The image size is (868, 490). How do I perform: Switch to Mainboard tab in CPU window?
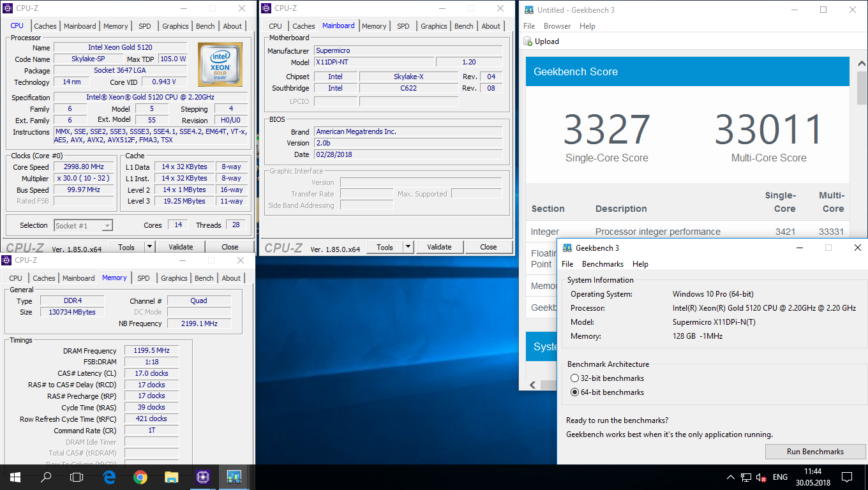pos(80,26)
